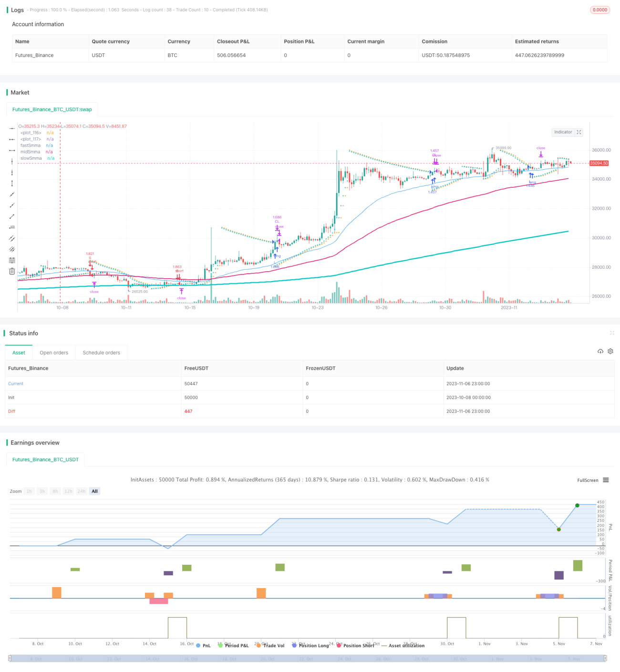This screenshot has width=620, height=672.
Task: Select the vertical segment drawing tool
Action: click(12, 183)
